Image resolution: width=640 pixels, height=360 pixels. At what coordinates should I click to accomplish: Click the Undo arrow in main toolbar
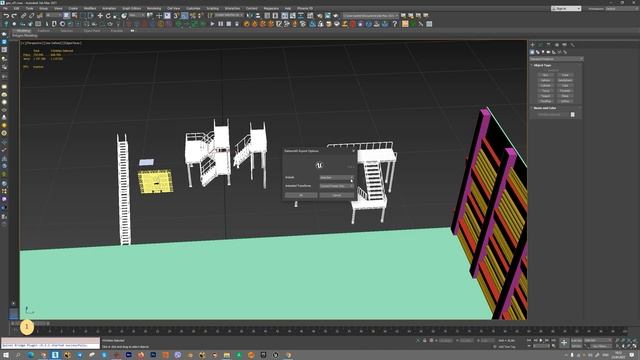tap(6, 16)
